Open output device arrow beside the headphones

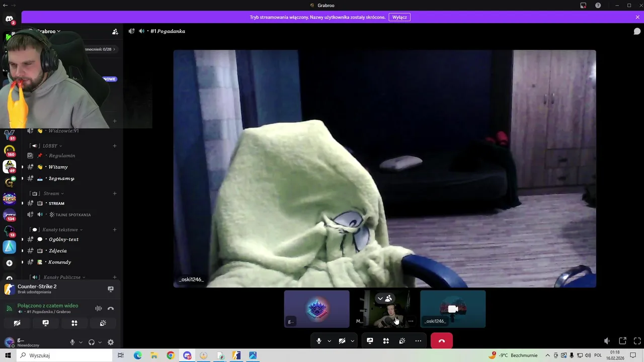[100, 342]
